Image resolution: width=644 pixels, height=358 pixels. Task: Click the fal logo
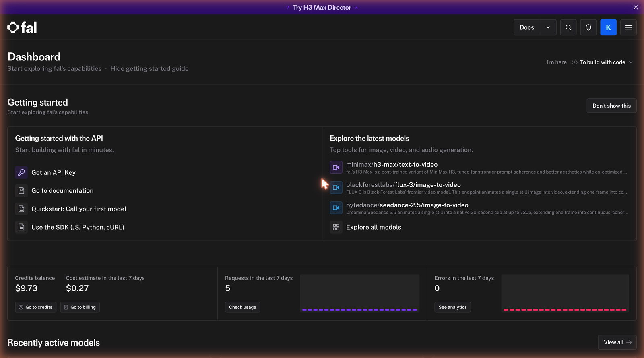(22, 27)
